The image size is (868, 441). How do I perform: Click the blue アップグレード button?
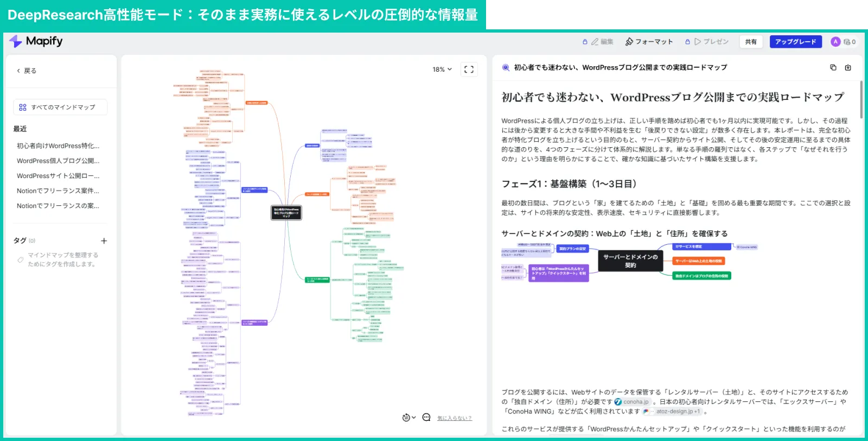[795, 42]
